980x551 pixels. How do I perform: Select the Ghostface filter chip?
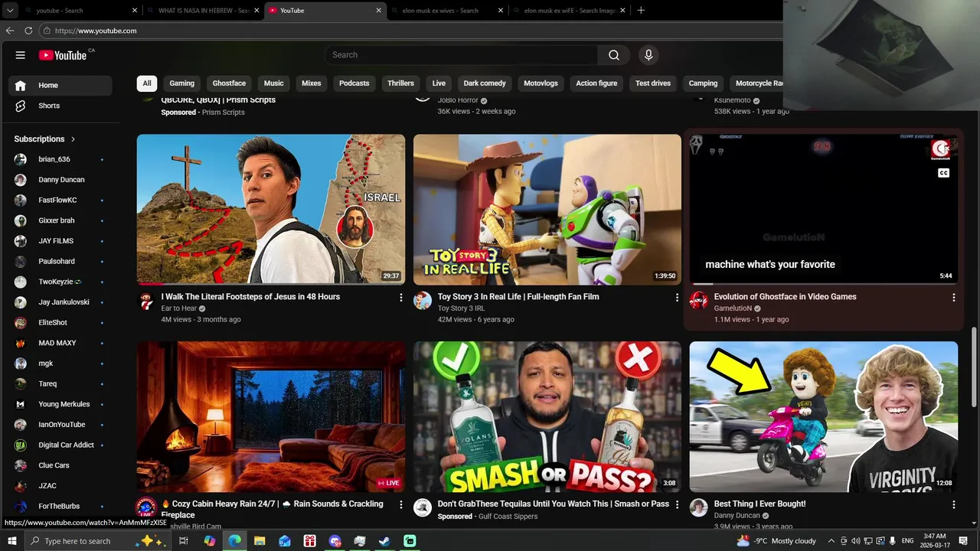(x=229, y=83)
